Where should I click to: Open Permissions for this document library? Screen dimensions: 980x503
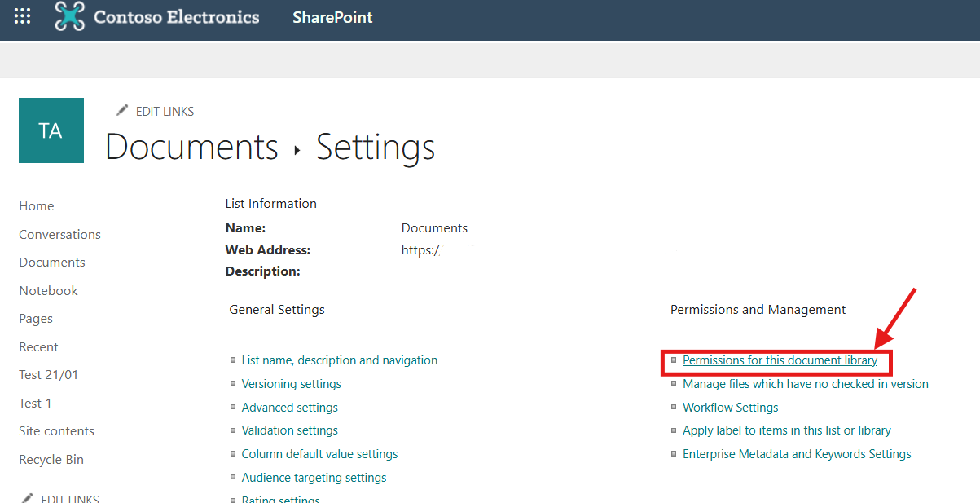click(x=780, y=360)
